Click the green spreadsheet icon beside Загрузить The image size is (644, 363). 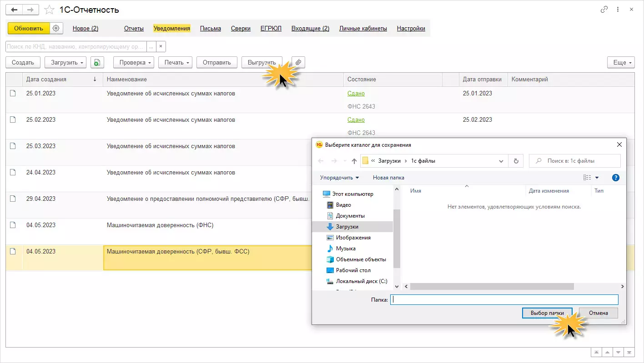97,63
